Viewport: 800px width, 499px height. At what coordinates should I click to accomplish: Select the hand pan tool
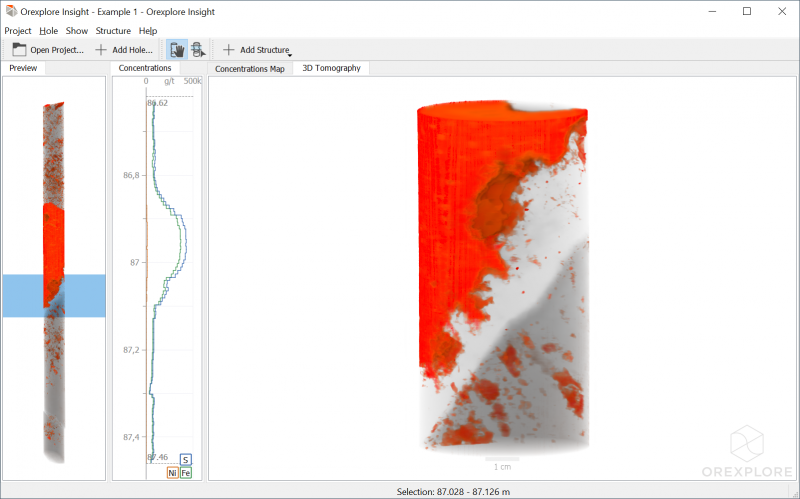click(x=177, y=49)
